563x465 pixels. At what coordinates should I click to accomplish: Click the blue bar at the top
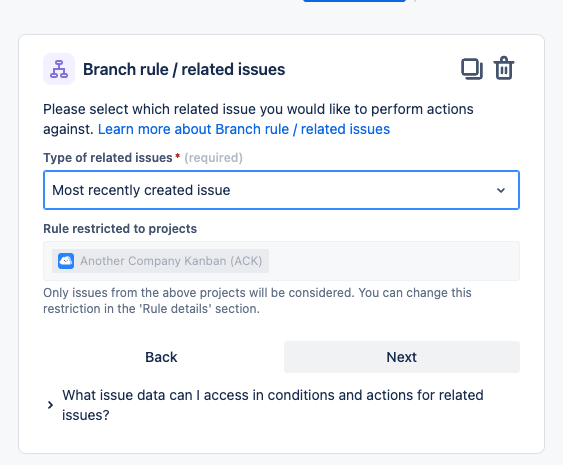354,1
